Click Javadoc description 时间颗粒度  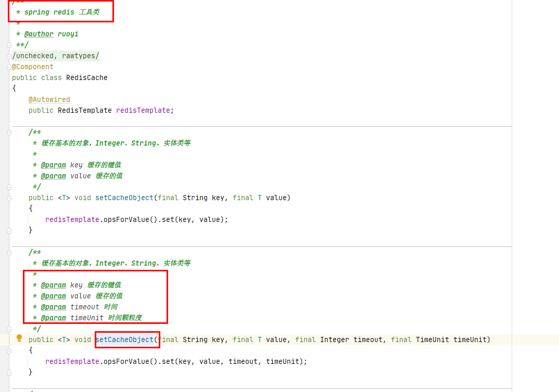pyautogui.click(x=125, y=318)
